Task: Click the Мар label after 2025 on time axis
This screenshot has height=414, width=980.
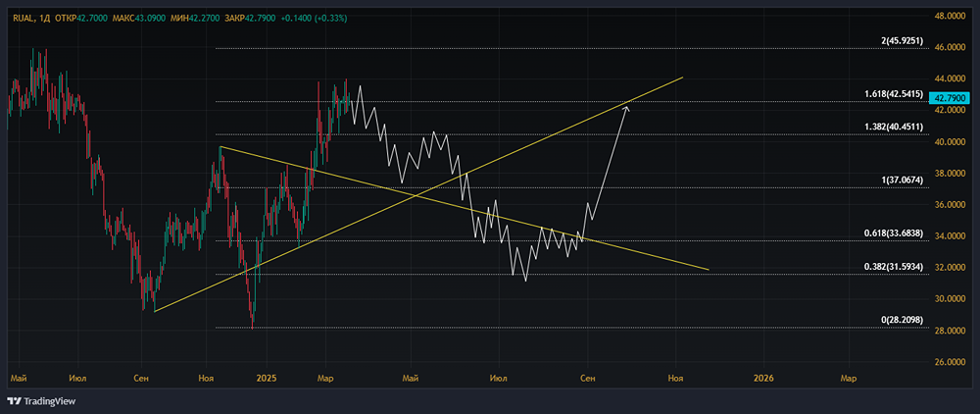Action: coord(325,378)
